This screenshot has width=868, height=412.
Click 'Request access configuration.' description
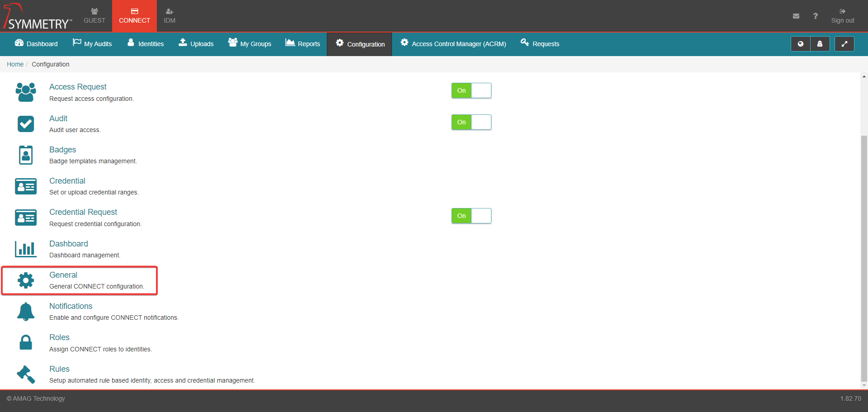click(91, 99)
